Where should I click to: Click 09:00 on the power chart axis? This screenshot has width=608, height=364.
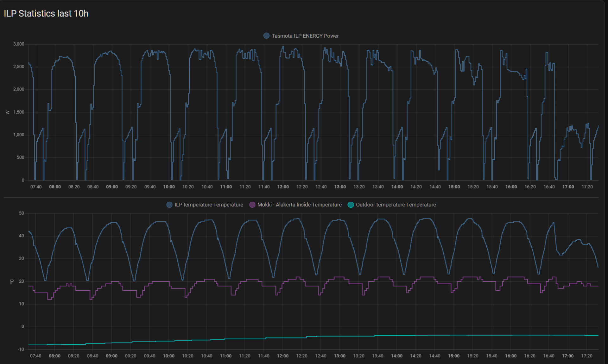[x=112, y=187]
